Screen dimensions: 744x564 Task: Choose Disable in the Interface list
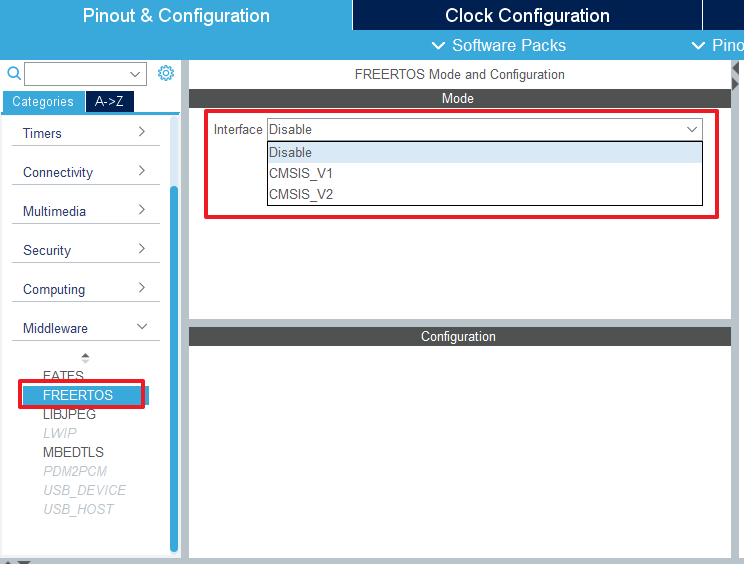484,152
